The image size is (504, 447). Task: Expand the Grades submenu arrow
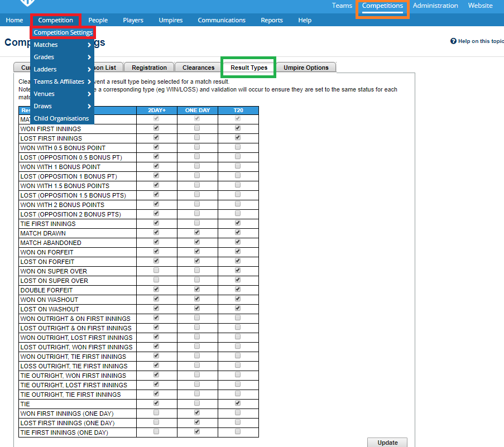pyautogui.click(x=89, y=57)
